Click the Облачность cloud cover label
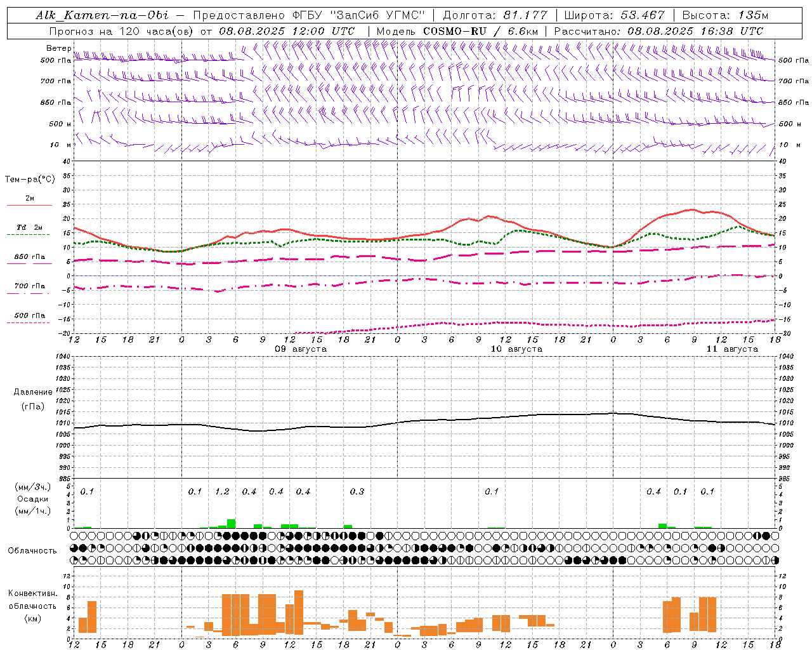Viewport: 812px width, 650px height. (x=32, y=551)
